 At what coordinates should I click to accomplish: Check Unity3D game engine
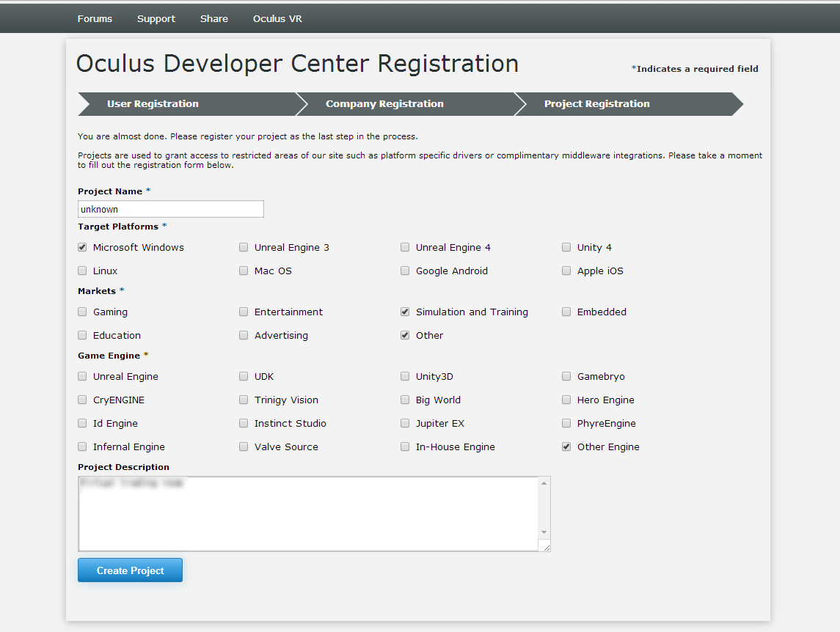405,377
